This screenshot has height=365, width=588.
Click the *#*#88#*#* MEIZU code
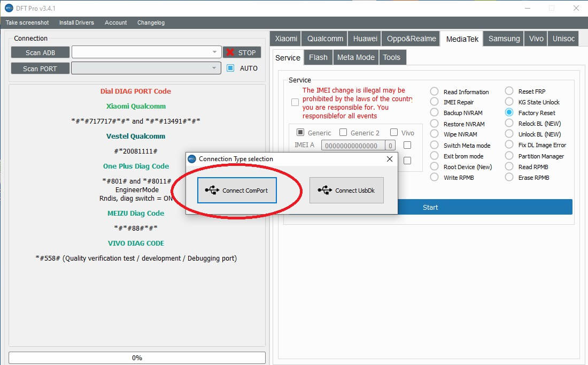[136, 228]
